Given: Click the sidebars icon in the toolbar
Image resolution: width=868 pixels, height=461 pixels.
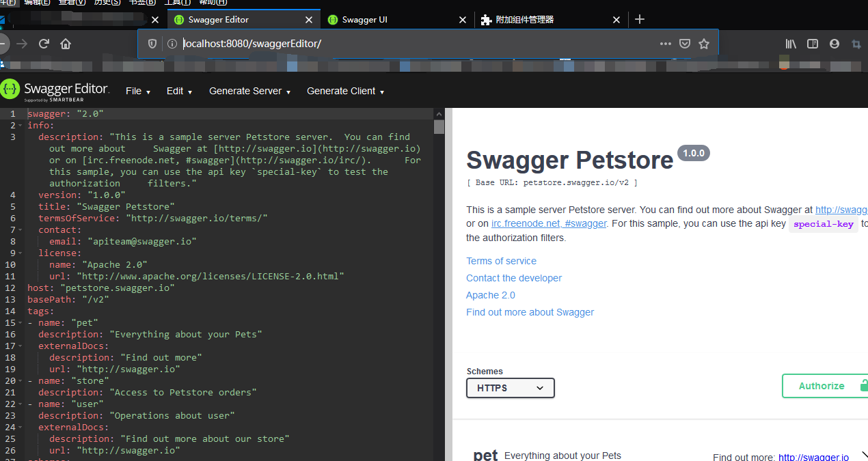Looking at the screenshot, I should click(813, 43).
